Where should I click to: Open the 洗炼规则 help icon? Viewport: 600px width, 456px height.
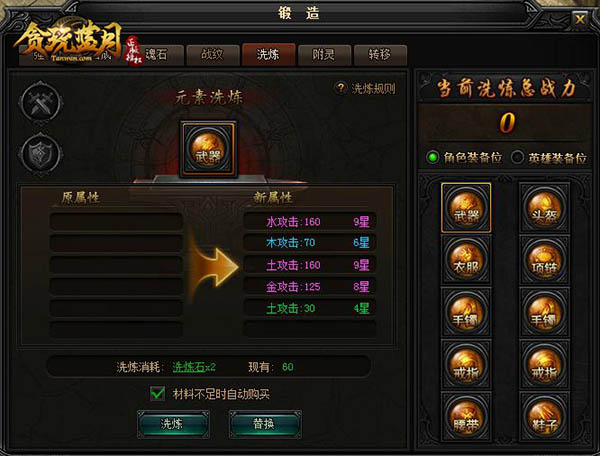point(340,88)
